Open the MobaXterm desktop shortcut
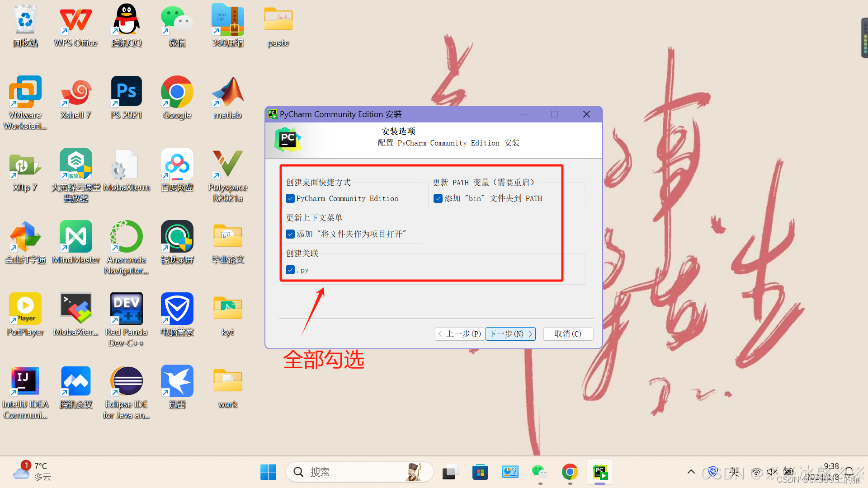868x488 pixels. pyautogui.click(x=126, y=166)
